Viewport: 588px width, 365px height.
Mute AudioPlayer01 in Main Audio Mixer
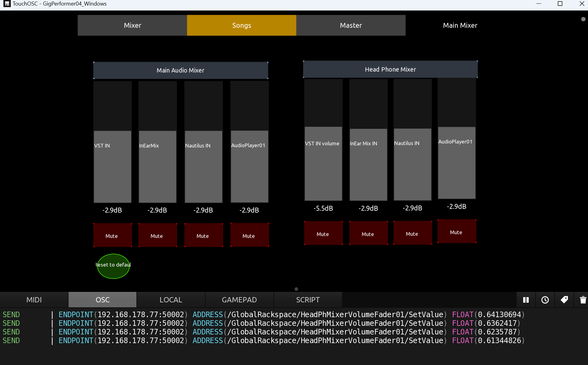pos(250,235)
